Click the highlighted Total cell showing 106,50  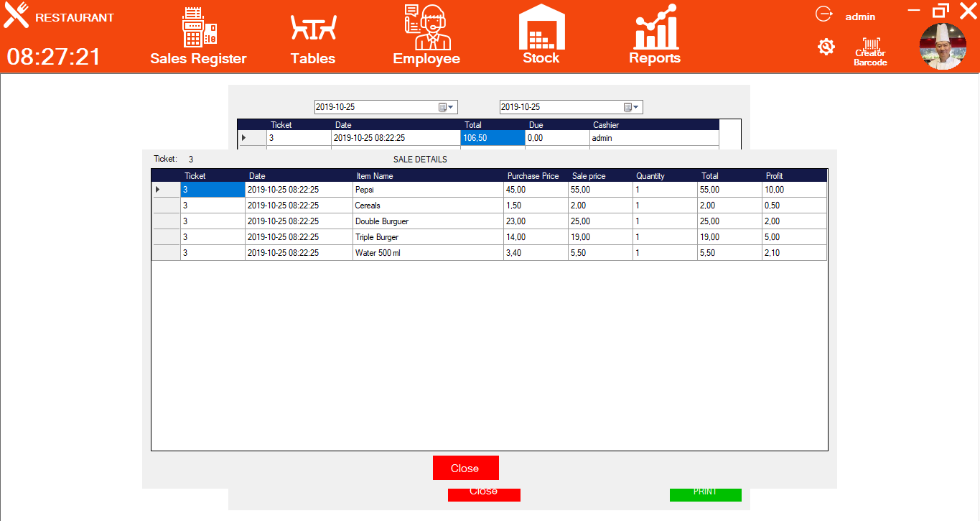493,137
